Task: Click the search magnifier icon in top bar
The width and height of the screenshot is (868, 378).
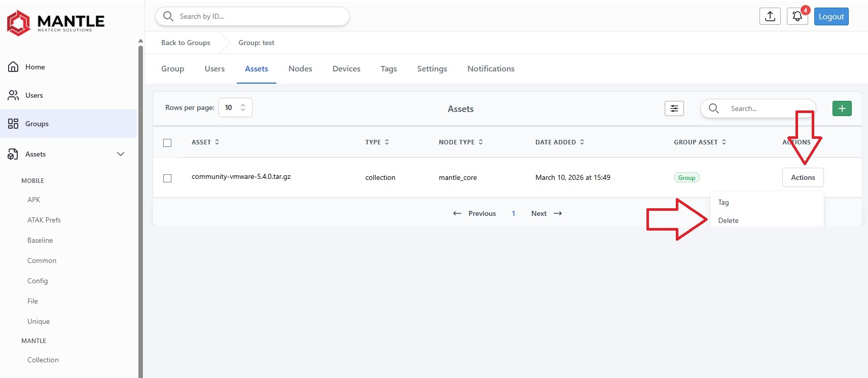Action: [x=168, y=16]
